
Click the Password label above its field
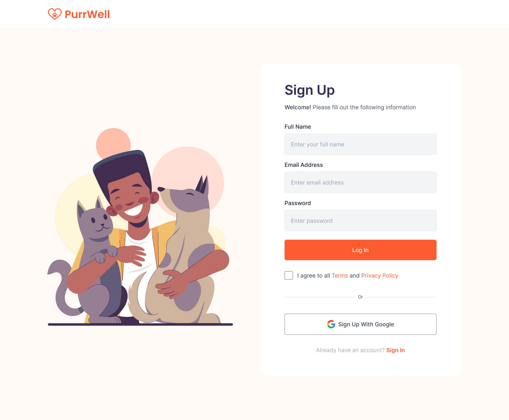pos(298,203)
